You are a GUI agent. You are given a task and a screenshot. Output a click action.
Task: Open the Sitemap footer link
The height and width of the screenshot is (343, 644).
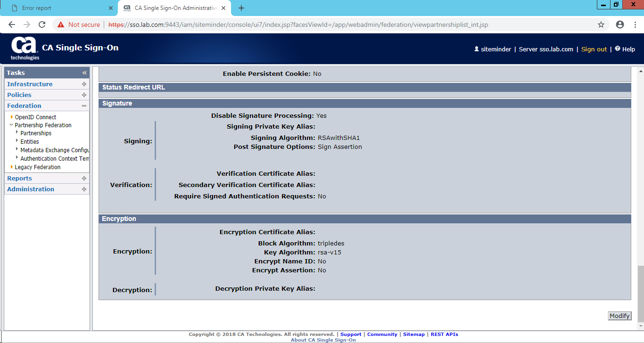[x=414, y=335]
